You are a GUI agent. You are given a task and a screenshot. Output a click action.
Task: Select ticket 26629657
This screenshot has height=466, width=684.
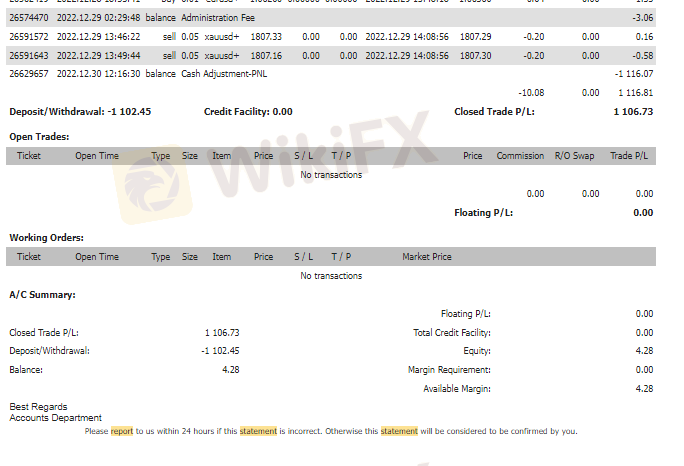29,74
